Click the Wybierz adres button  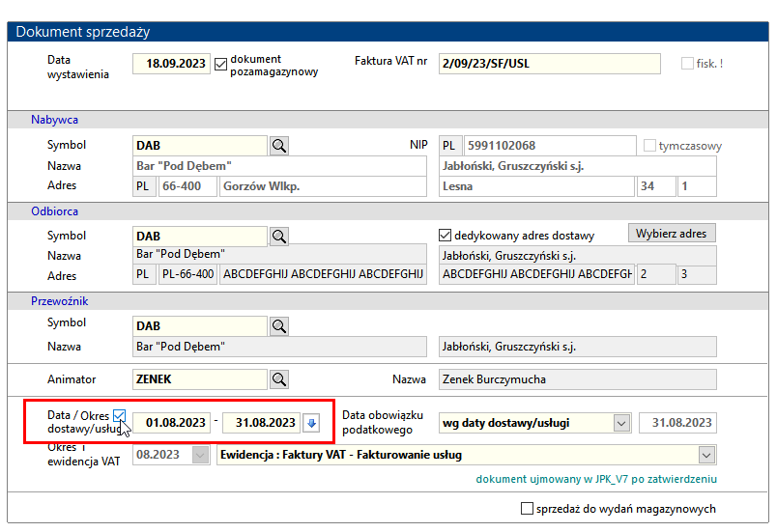pyautogui.click(x=672, y=233)
